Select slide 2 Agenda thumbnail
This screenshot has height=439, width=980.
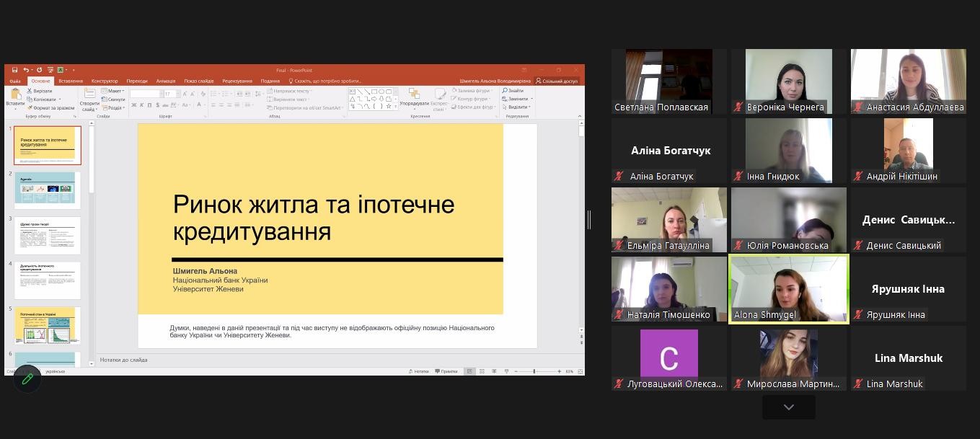tap(48, 190)
